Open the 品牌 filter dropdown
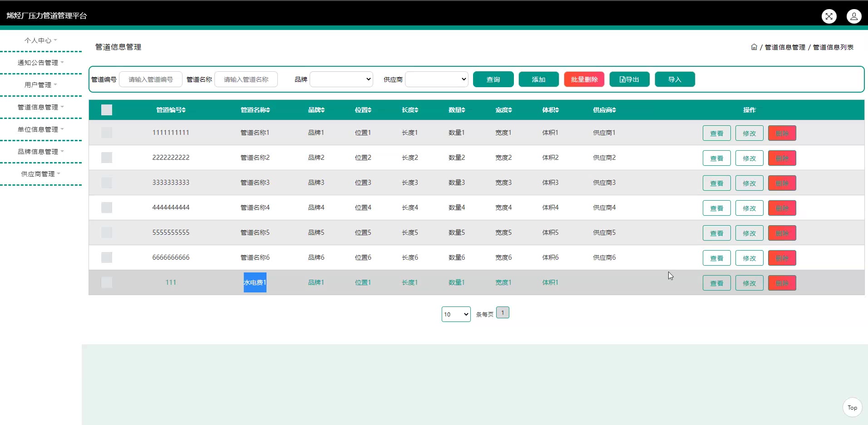The image size is (868, 425). pos(341,79)
